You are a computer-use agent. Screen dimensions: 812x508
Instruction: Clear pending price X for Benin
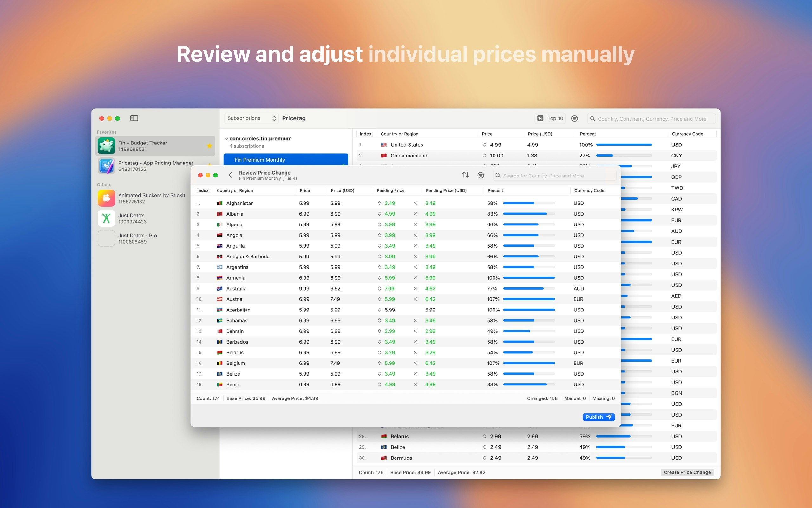(x=415, y=385)
